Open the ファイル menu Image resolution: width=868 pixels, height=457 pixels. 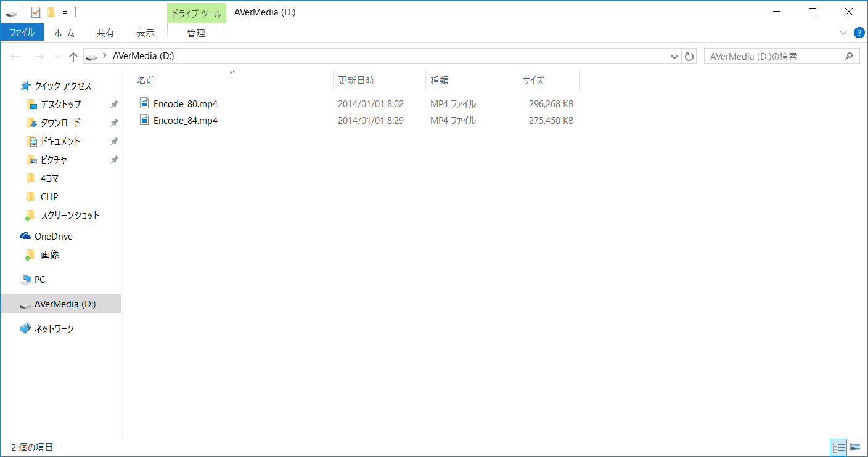[x=22, y=33]
